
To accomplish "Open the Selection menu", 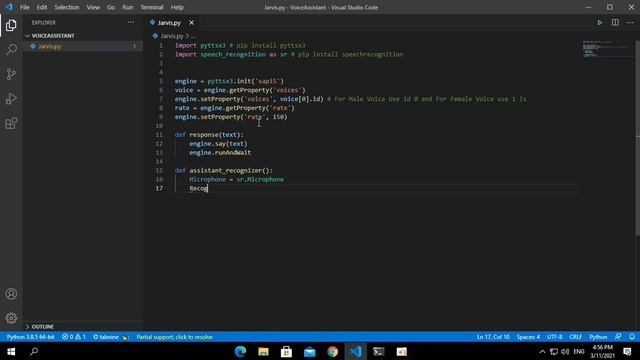I will pos(67,7).
